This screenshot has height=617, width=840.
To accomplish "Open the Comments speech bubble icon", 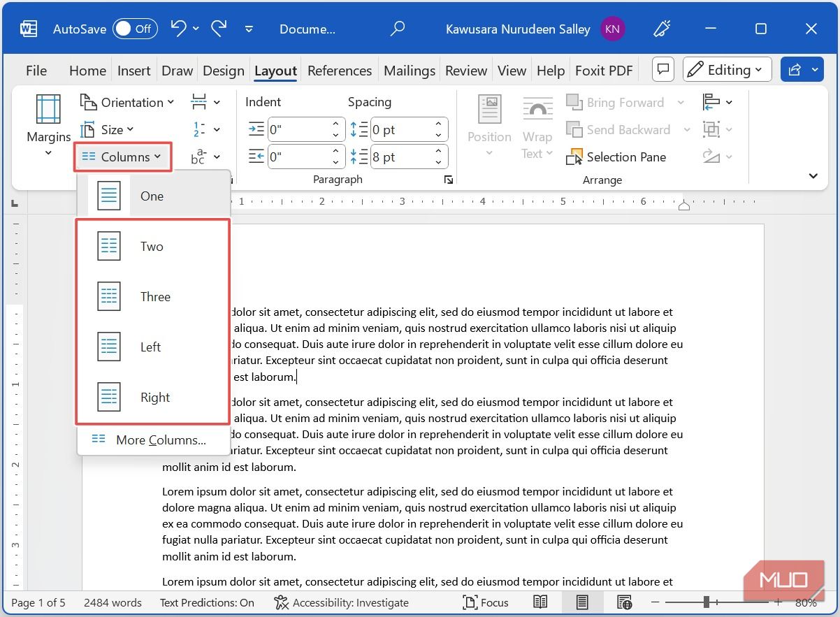I will click(663, 70).
